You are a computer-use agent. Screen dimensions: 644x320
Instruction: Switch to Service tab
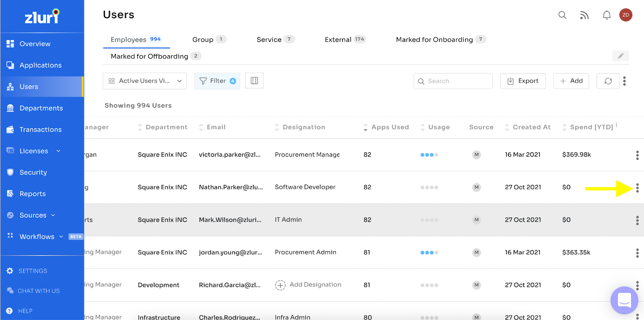[276, 39]
